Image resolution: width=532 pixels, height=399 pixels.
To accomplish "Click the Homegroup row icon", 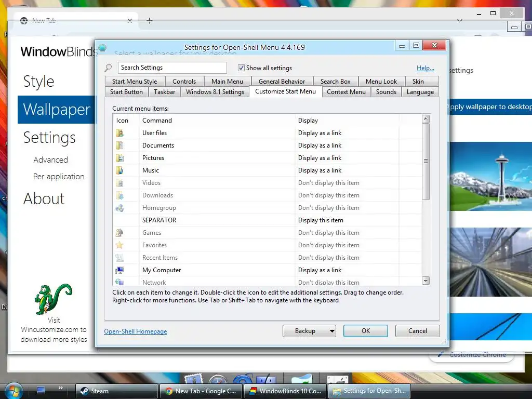I will tap(119, 208).
